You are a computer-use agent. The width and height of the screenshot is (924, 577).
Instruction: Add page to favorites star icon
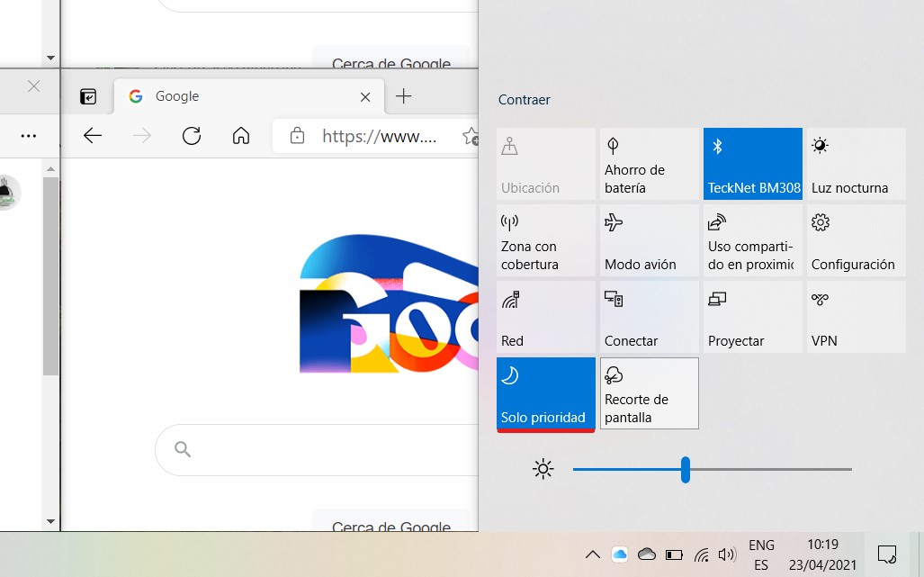pos(471,136)
